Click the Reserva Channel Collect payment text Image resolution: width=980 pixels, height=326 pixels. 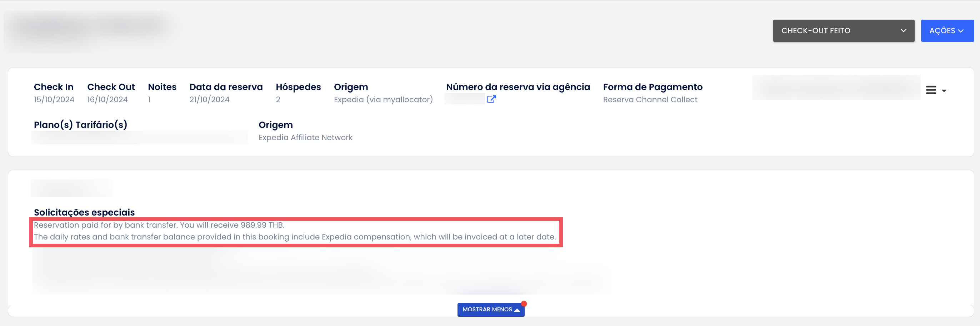(650, 99)
